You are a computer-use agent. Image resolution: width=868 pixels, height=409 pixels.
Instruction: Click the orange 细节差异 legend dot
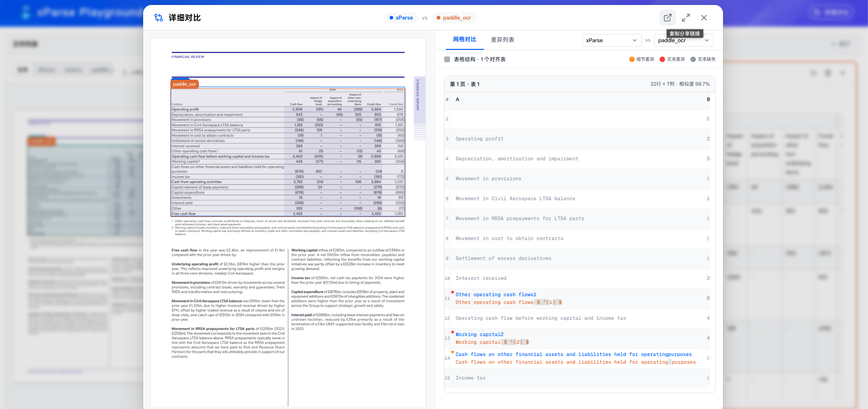tap(632, 59)
